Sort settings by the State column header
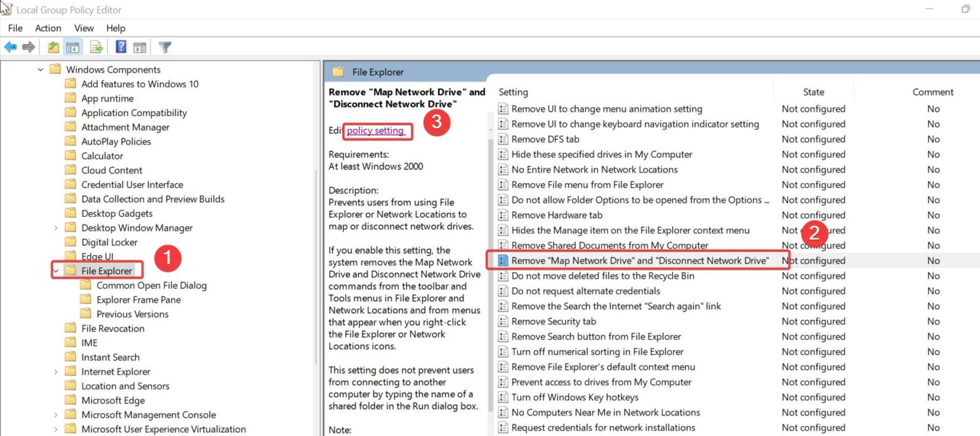This screenshot has height=436, width=980. [813, 91]
